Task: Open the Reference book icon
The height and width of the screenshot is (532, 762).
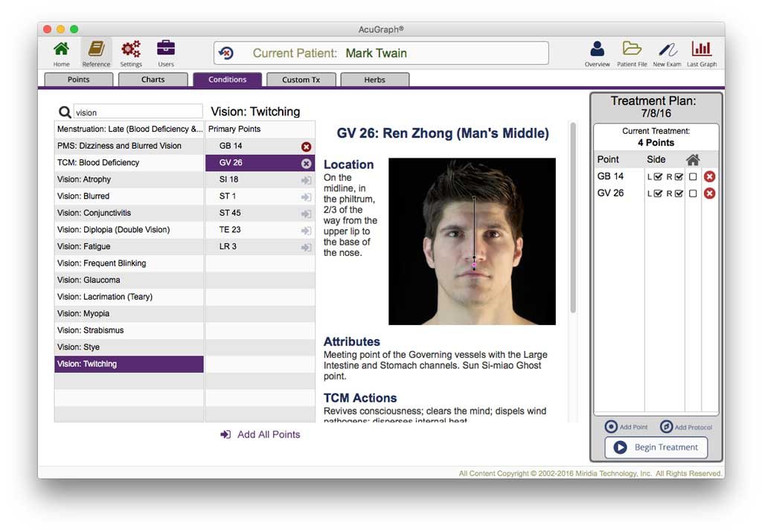Action: click(x=96, y=49)
